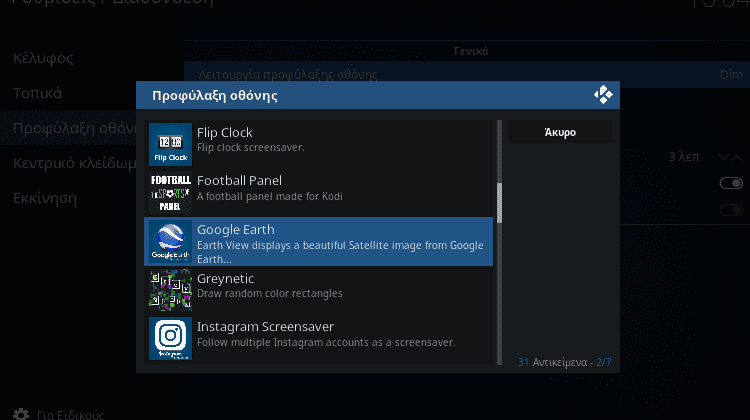Click the Λειτουργία προφύλαξης οθόνης setting row

467,75
